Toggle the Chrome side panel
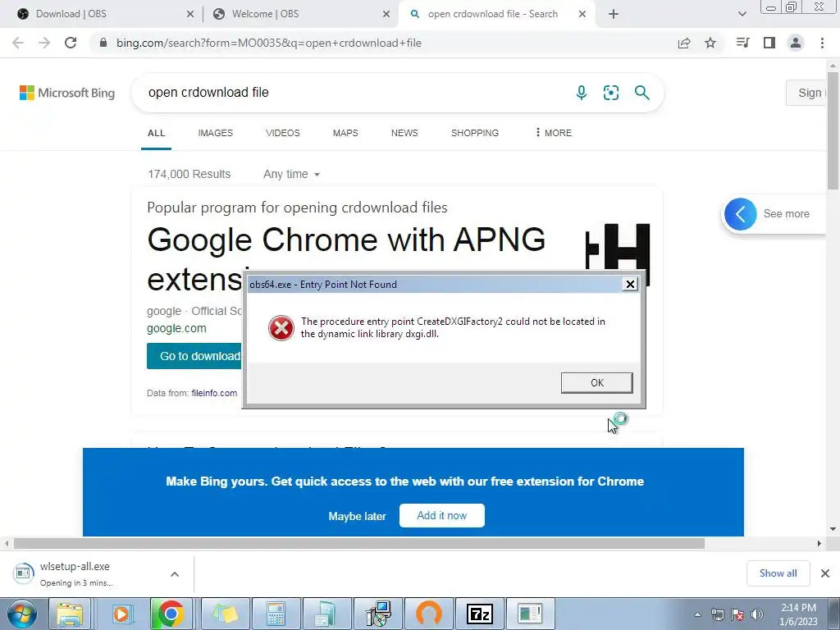 point(769,43)
